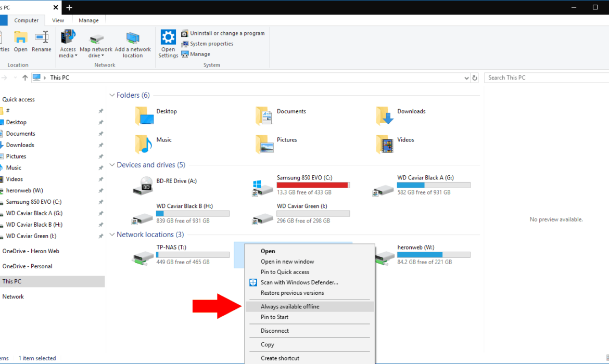Switch to the Manage ribbon tab
The width and height of the screenshot is (609, 364).
click(88, 21)
